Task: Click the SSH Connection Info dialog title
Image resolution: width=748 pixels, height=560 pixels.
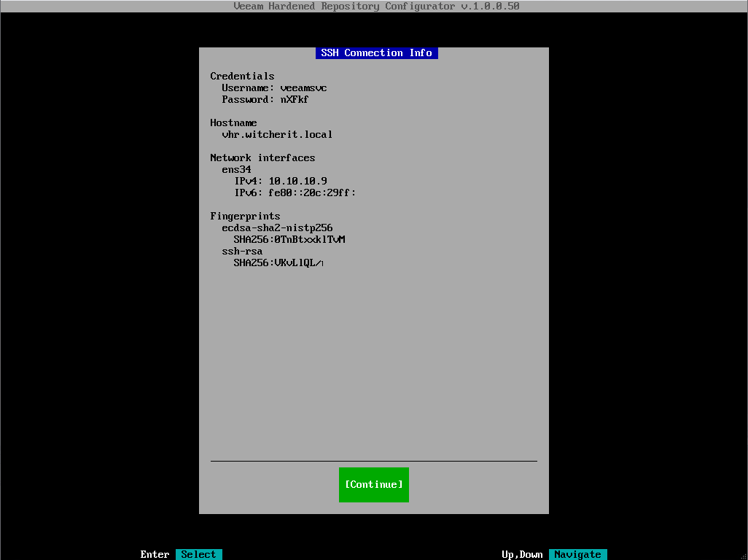Action: pyautogui.click(x=376, y=53)
